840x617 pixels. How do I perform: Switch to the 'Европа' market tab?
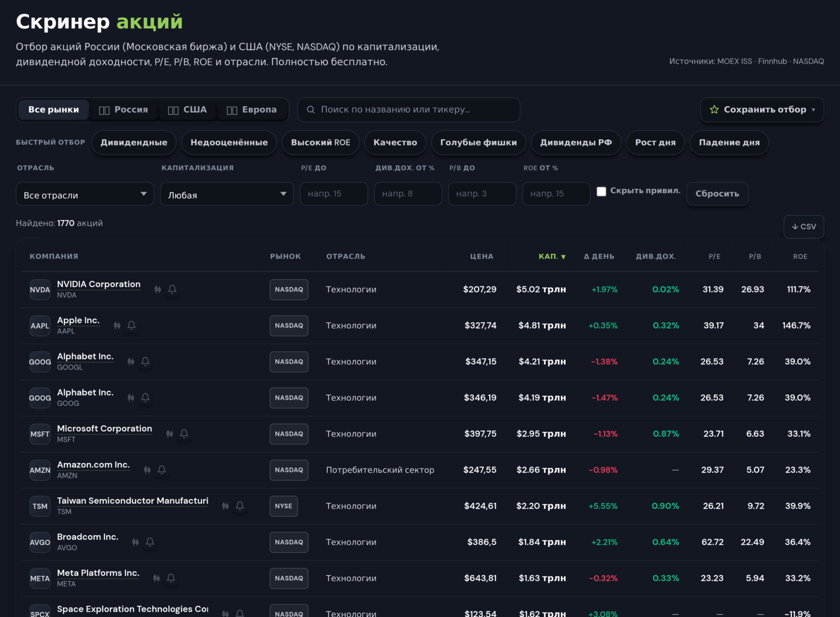pos(252,110)
